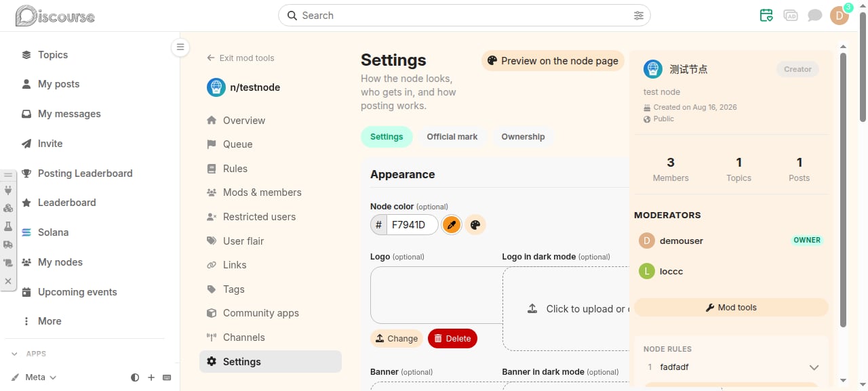
Task: Collapse the APPS sidebar section
Action: point(28,354)
